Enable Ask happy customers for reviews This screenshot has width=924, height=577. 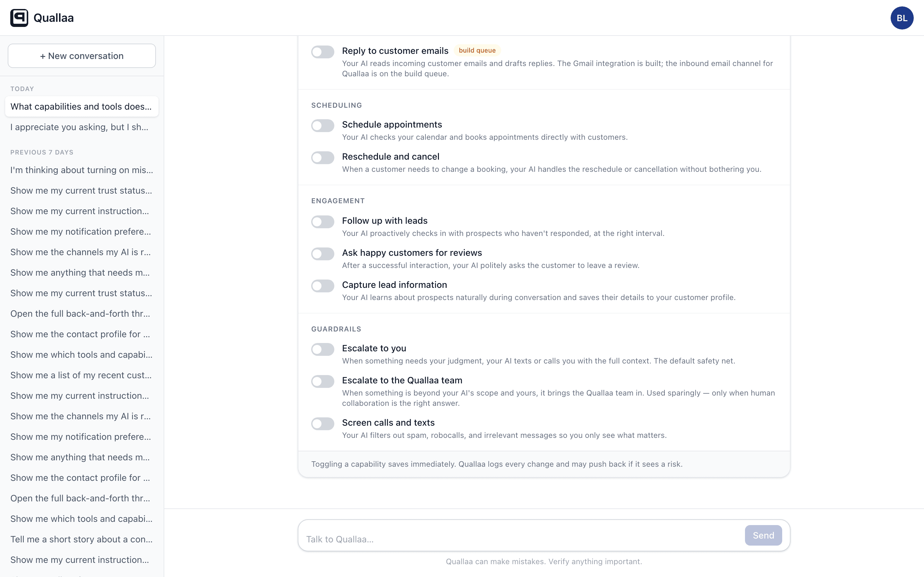(322, 254)
